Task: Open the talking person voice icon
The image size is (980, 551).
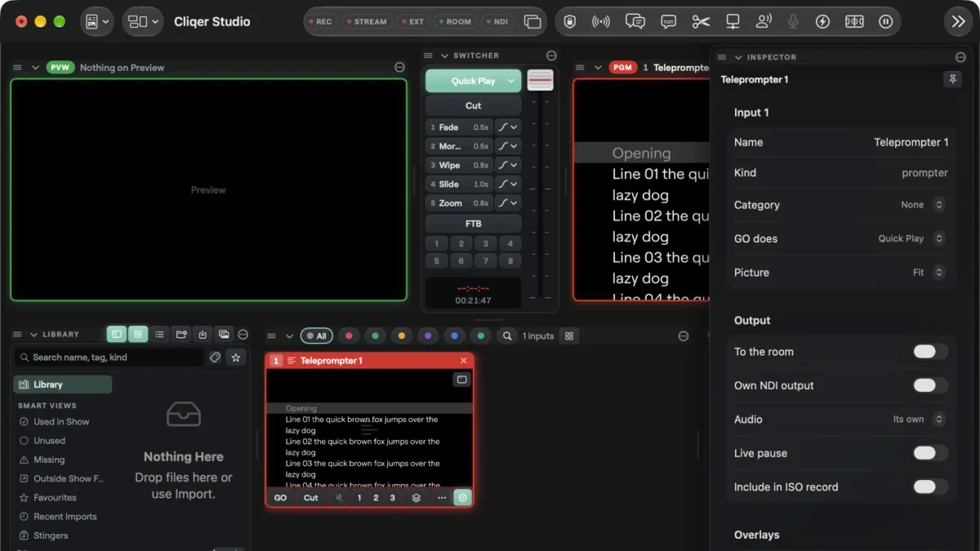Action: pos(764,22)
